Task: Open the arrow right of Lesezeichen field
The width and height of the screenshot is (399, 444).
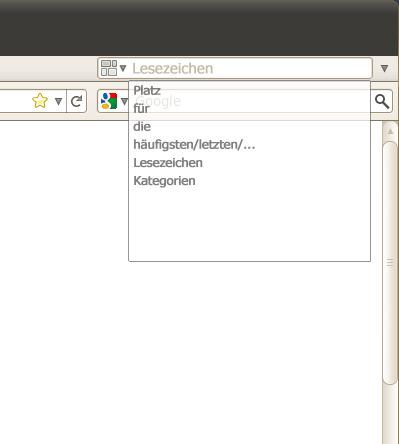Action: click(x=384, y=69)
